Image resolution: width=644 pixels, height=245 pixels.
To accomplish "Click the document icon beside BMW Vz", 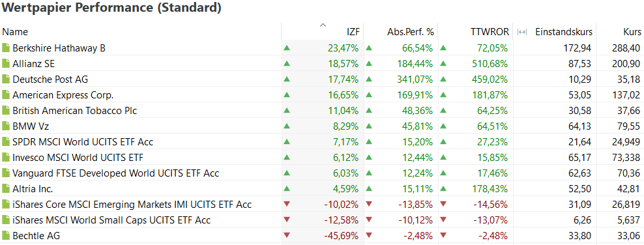I will pos(6,126).
